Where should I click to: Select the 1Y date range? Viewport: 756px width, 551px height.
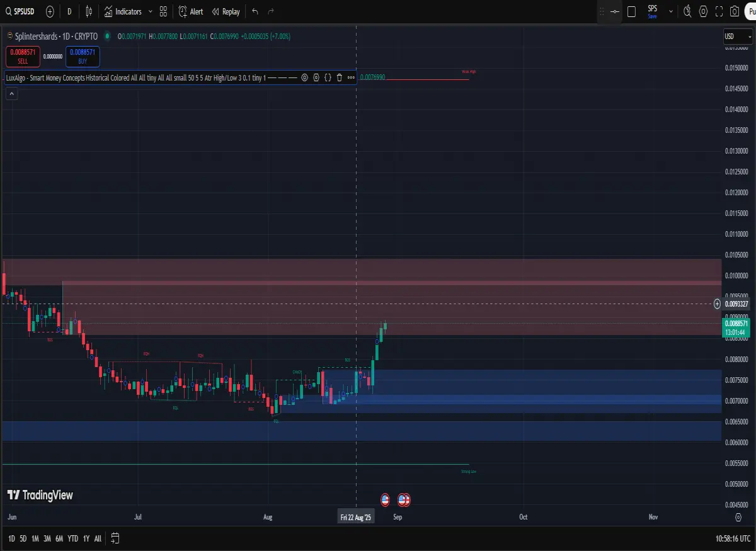pos(86,539)
